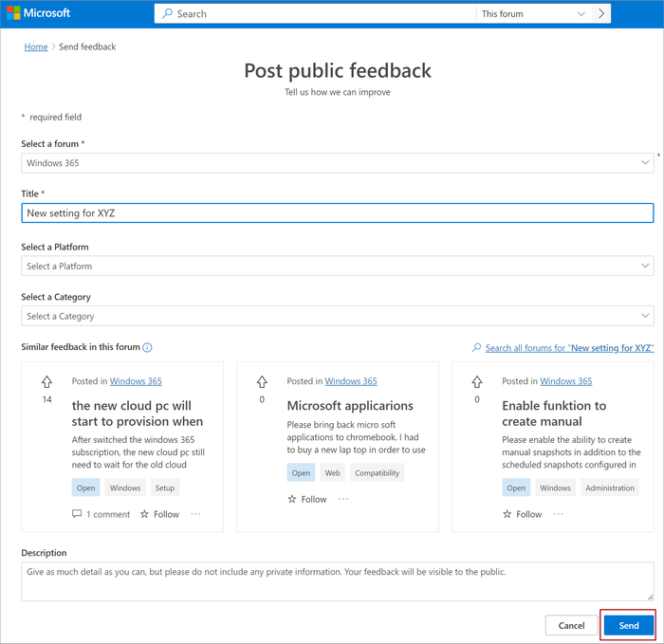Open the 1 comment icon on first card
This screenshot has height=644, width=664.
(x=77, y=514)
